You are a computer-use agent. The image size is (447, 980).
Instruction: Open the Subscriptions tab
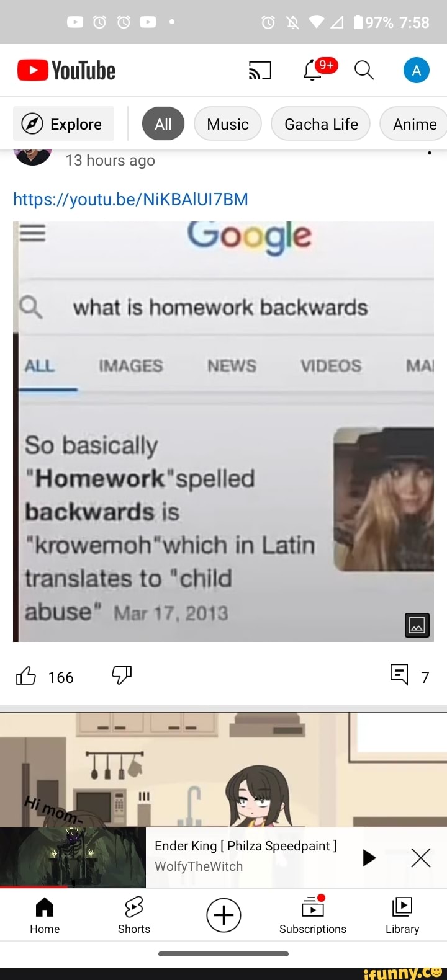(313, 915)
